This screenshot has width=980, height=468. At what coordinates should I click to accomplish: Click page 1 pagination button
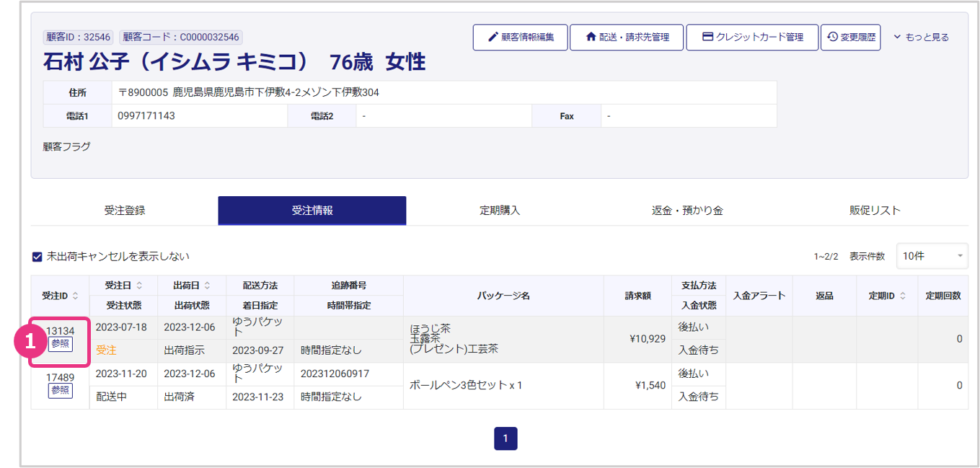[x=506, y=438]
